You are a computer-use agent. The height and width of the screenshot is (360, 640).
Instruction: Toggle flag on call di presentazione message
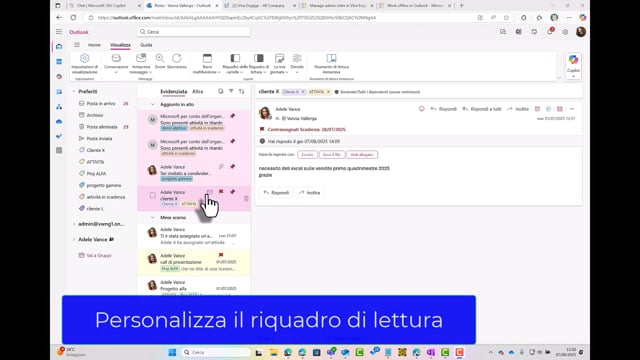pos(221,255)
